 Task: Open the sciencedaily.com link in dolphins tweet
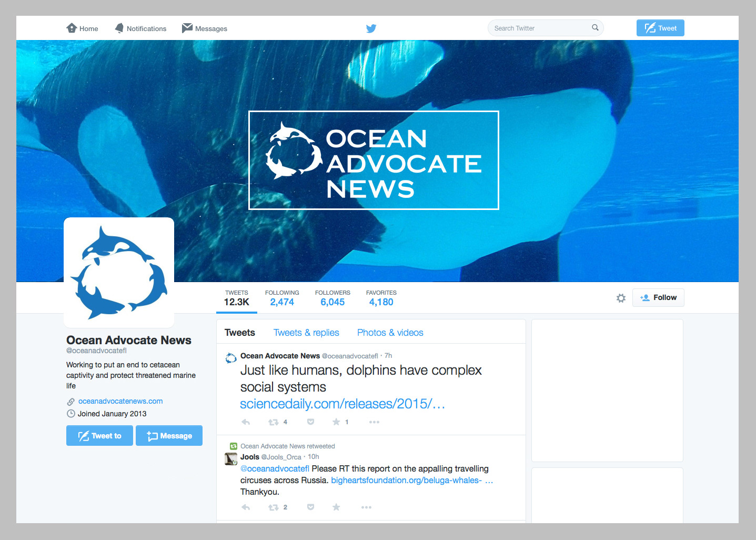tap(342, 404)
